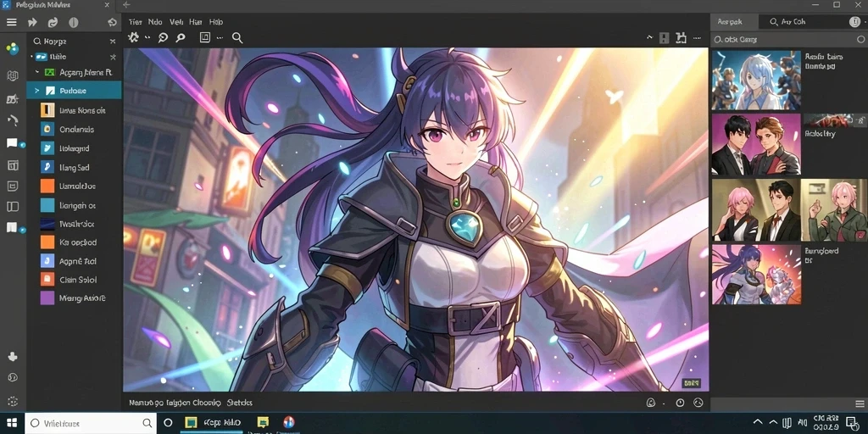Open the ellipsis dropdown after the gear icon
The image size is (868, 434).
click(147, 37)
